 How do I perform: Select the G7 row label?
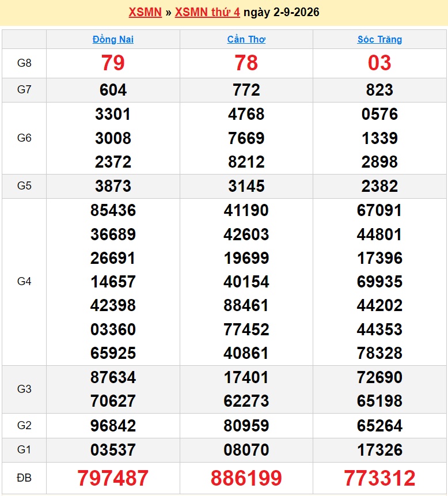pos(24,89)
